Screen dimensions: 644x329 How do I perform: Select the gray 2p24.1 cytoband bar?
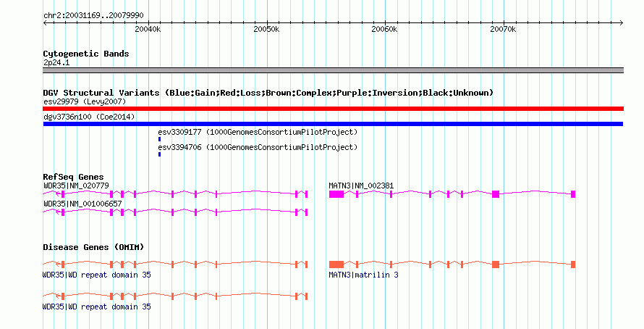(333, 70)
